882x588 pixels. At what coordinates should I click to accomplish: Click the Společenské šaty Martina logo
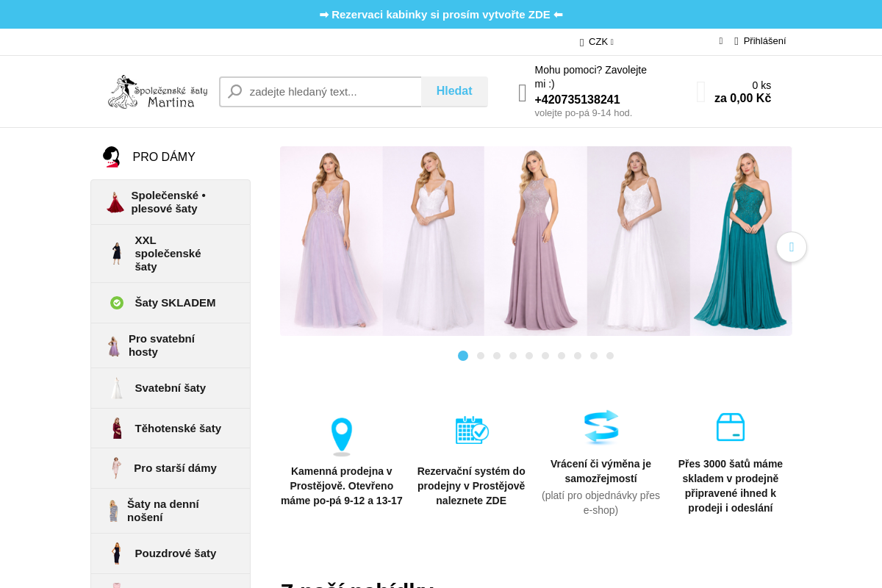tap(157, 92)
